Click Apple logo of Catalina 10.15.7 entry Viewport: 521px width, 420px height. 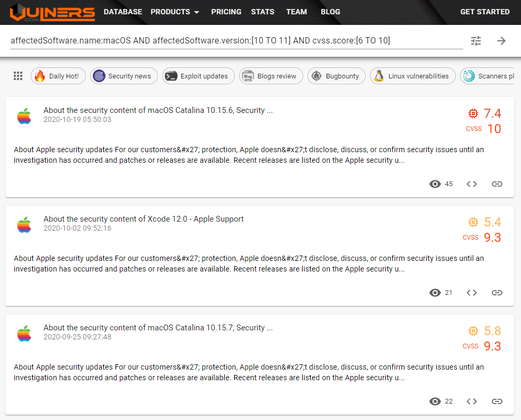click(24, 334)
